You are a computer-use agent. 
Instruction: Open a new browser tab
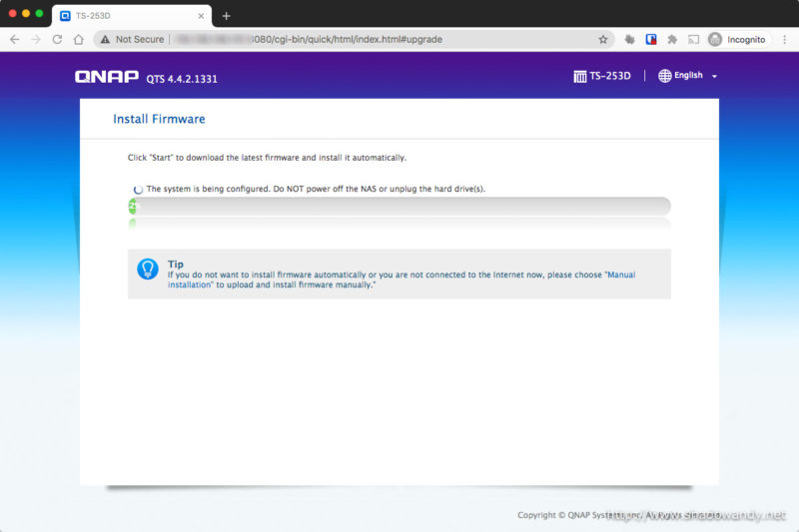point(226,15)
